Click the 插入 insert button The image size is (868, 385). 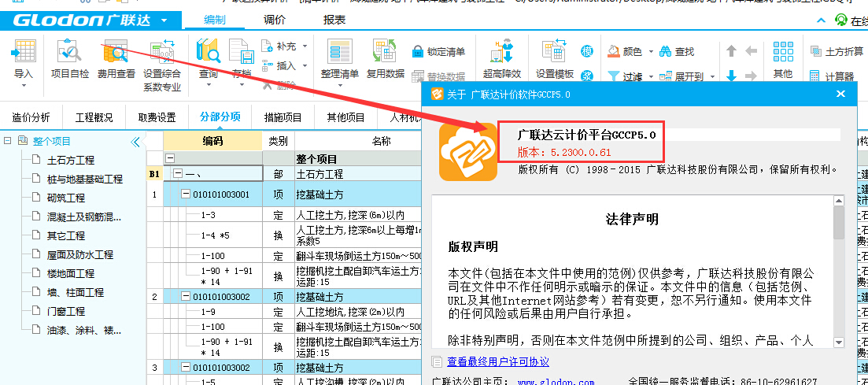click(x=279, y=66)
